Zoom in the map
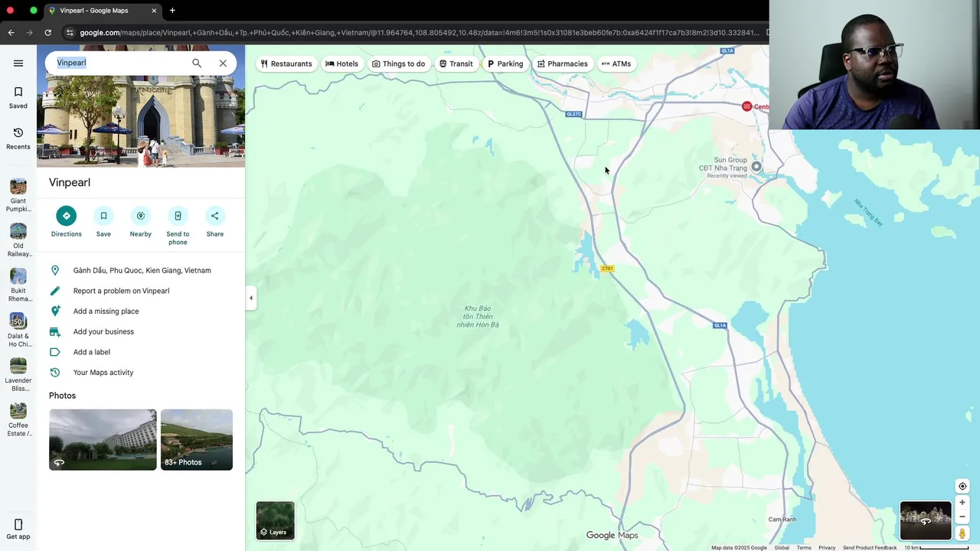This screenshot has width=980, height=551. pyautogui.click(x=962, y=503)
